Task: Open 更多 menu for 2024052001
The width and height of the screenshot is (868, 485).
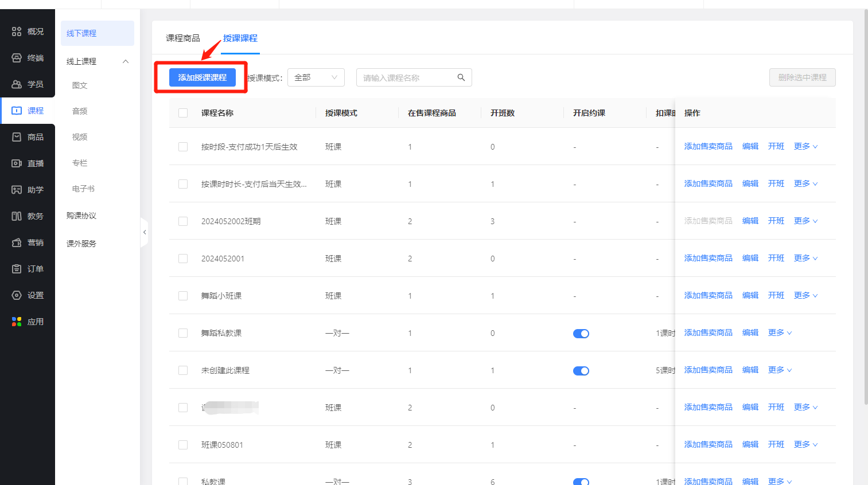Action: (805, 258)
